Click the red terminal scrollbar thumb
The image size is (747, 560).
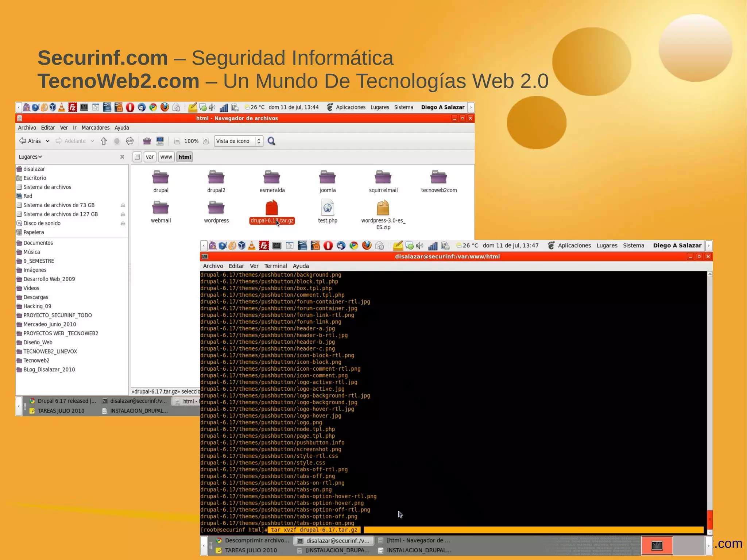pos(710,520)
